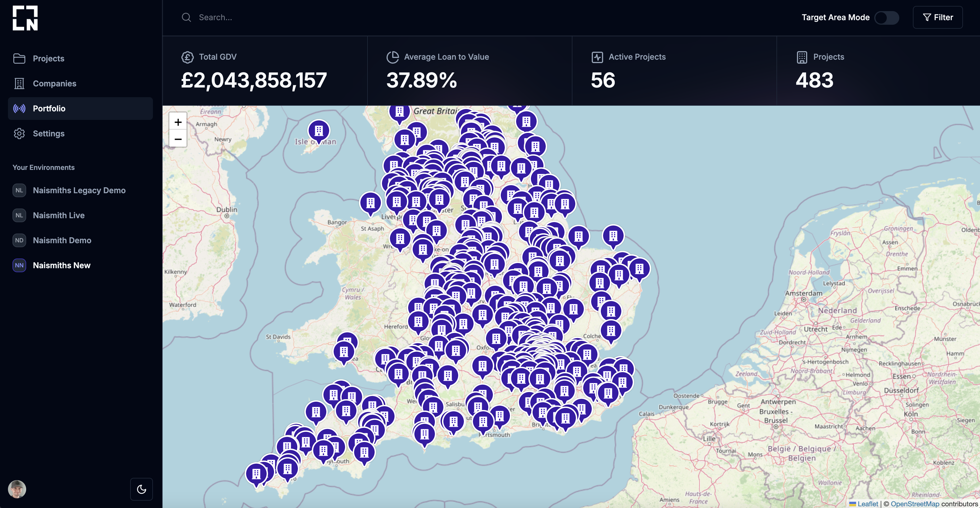Switch to Naismith Live environment
This screenshot has height=508, width=980.
(x=59, y=216)
